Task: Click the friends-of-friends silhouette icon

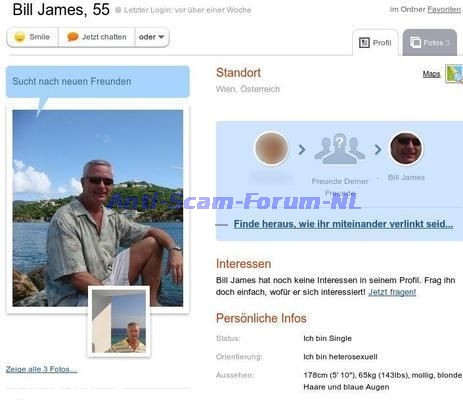Action: pyautogui.click(x=339, y=149)
